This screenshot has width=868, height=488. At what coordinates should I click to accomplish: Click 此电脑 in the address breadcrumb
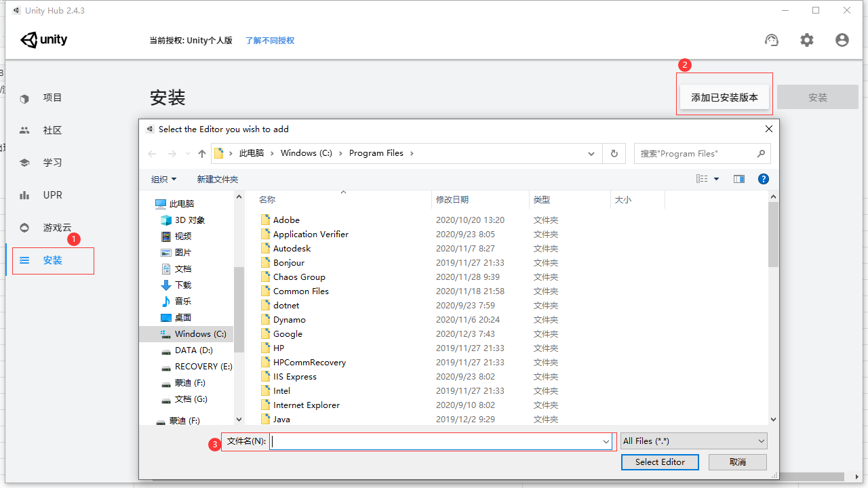[x=252, y=153]
